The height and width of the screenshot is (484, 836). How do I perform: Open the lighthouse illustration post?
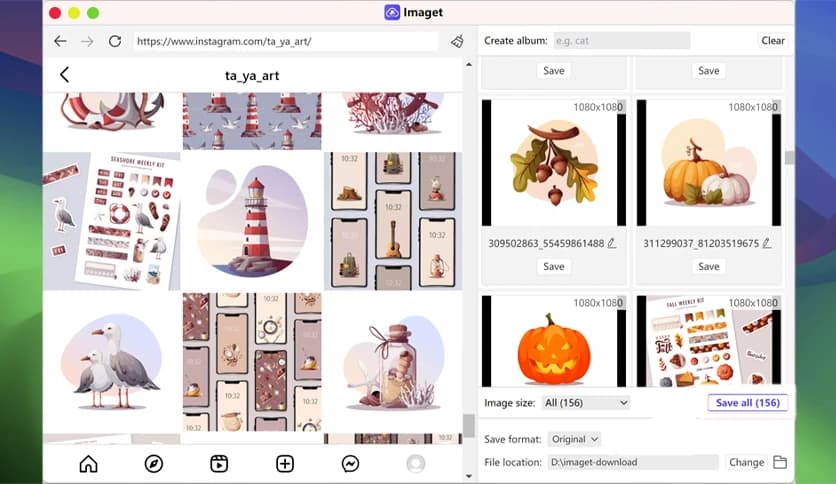point(252,221)
